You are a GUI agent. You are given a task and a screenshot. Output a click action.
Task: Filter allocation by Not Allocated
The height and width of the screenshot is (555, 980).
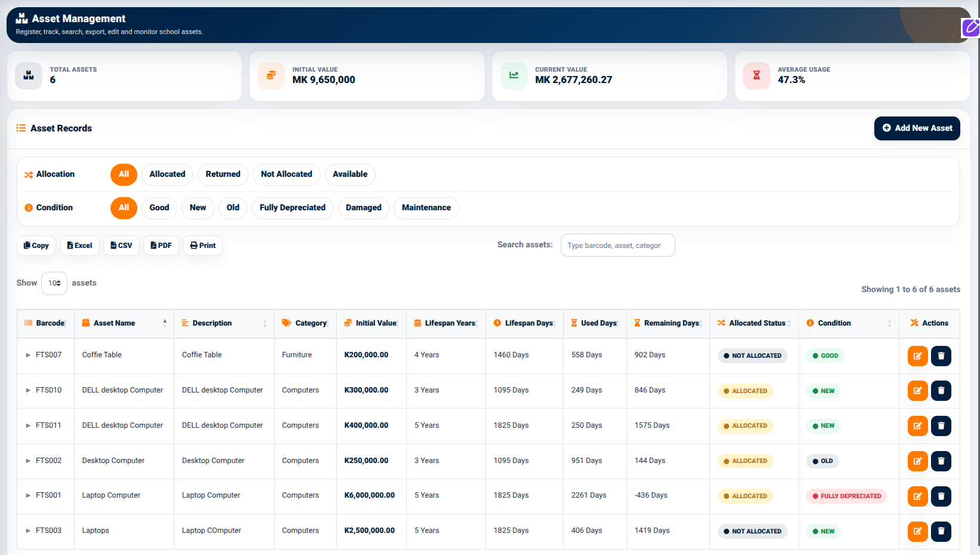(287, 174)
